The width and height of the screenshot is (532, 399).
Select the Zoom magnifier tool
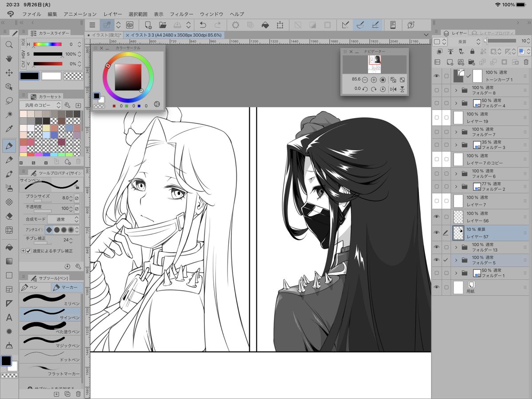(9, 44)
